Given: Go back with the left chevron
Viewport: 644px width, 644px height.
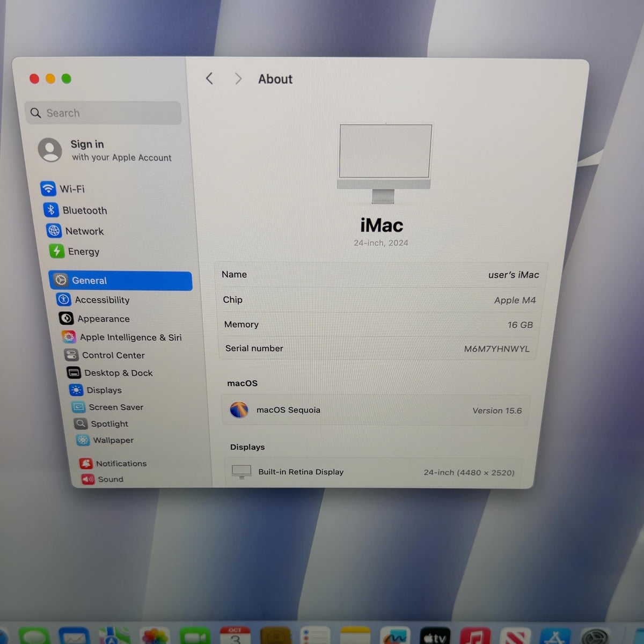Looking at the screenshot, I should (209, 79).
